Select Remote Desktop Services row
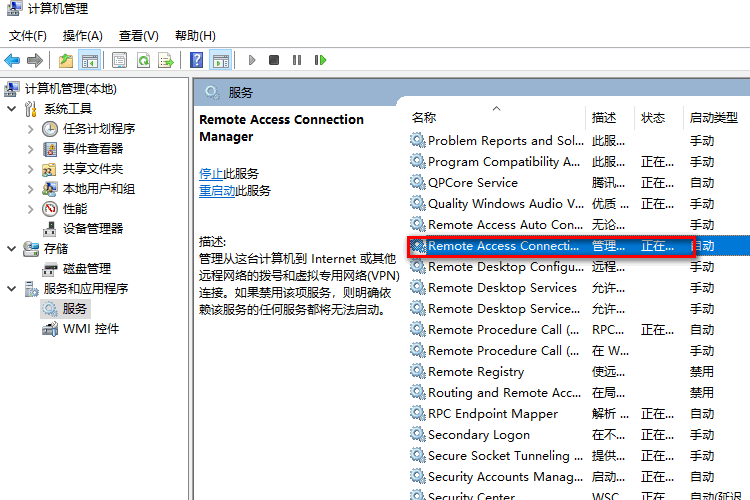Viewport: 750px width, 500px height. 579,288
